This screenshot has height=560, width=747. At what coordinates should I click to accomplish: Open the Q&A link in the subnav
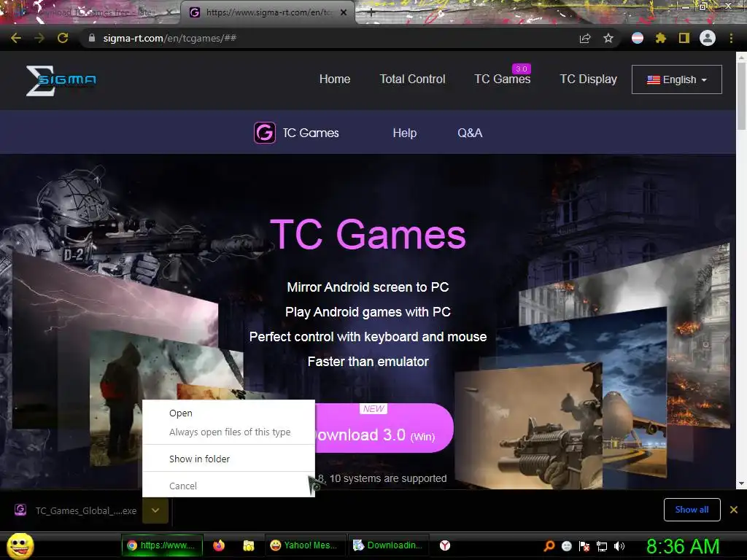(x=470, y=133)
